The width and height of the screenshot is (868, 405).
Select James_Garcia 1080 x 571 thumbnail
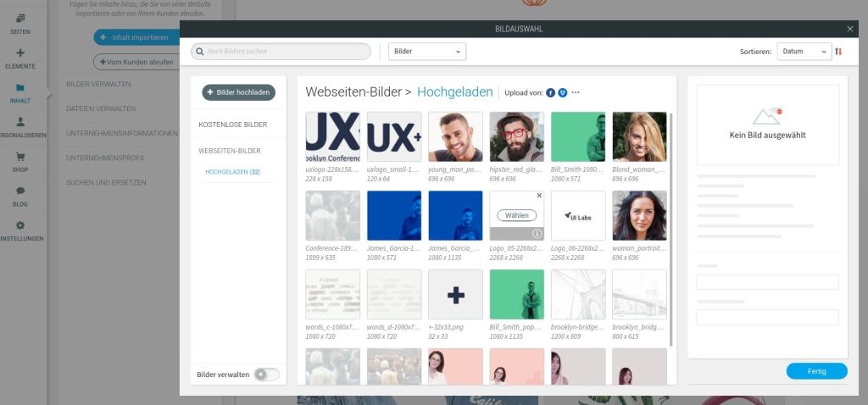[394, 216]
